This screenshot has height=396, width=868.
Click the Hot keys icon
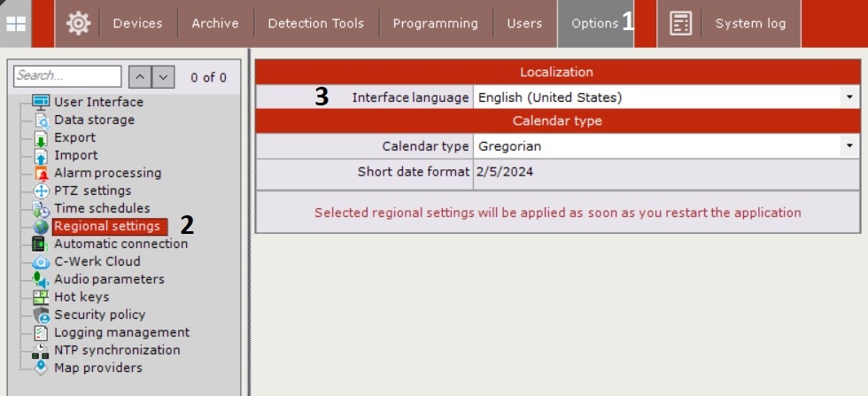coord(41,297)
